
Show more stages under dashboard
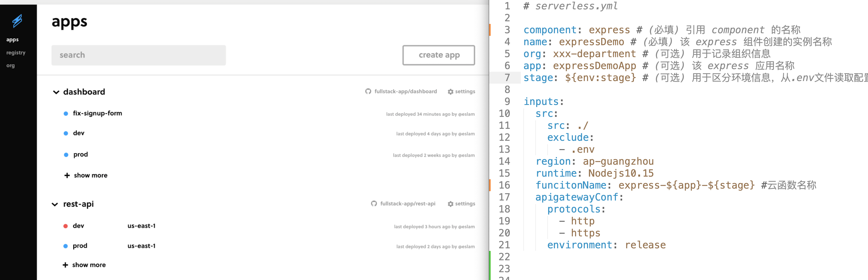point(91,175)
